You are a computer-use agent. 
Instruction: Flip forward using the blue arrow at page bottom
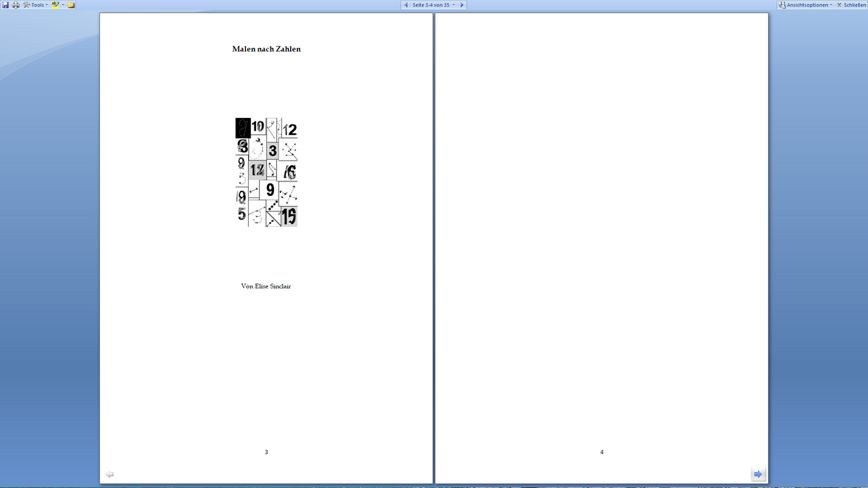pos(758,474)
